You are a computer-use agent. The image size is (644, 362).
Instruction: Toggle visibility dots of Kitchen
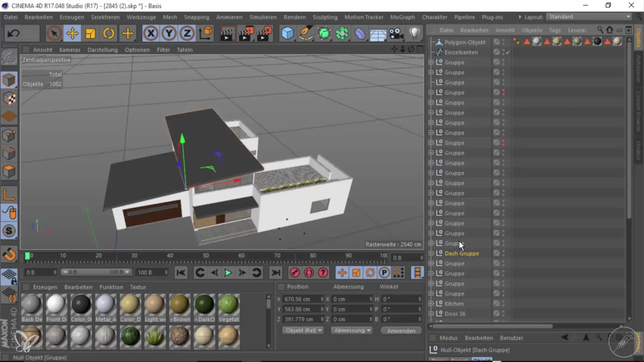503,303
